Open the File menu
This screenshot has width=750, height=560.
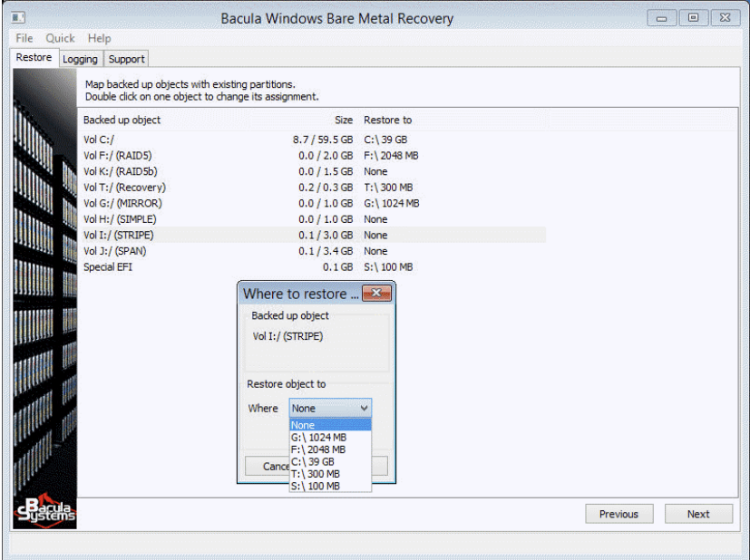(24, 38)
